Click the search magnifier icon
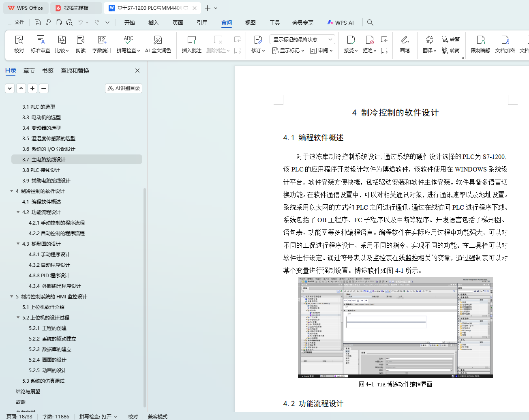This screenshot has width=529, height=420. 370,22
